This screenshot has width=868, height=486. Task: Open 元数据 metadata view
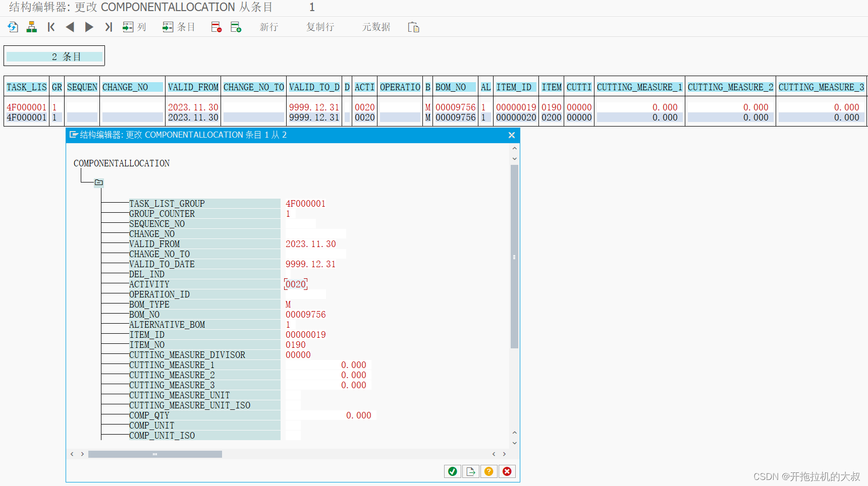[x=375, y=27]
